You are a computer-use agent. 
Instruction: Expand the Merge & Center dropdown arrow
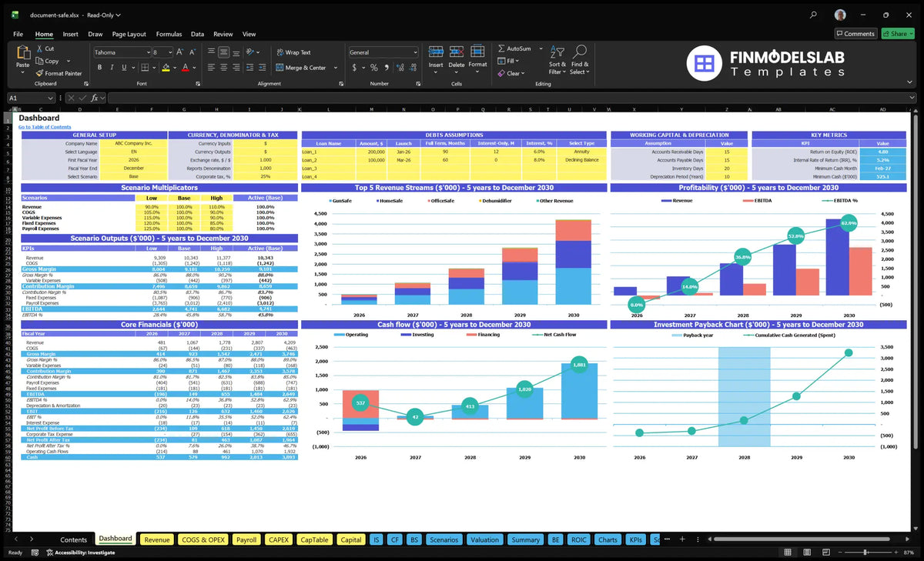pos(336,68)
